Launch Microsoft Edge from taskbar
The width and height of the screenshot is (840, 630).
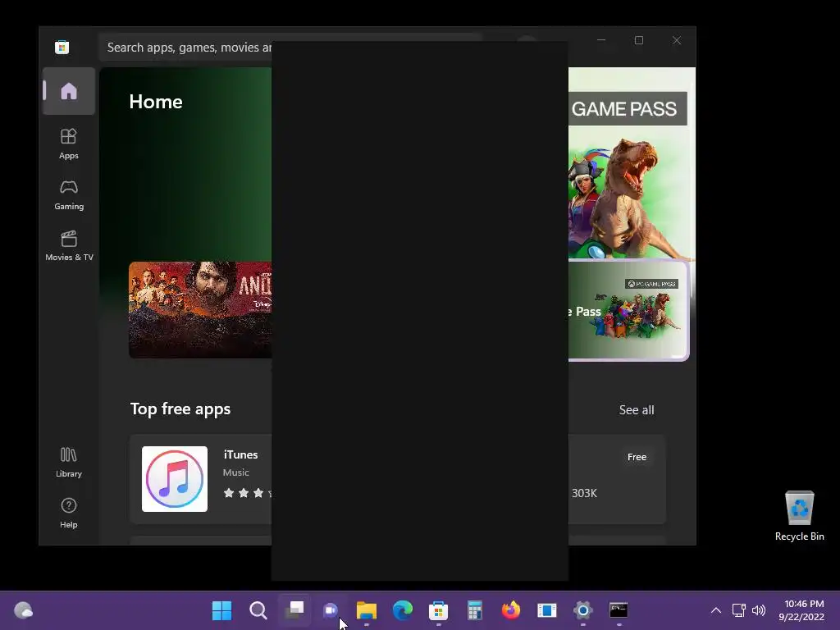click(x=402, y=610)
